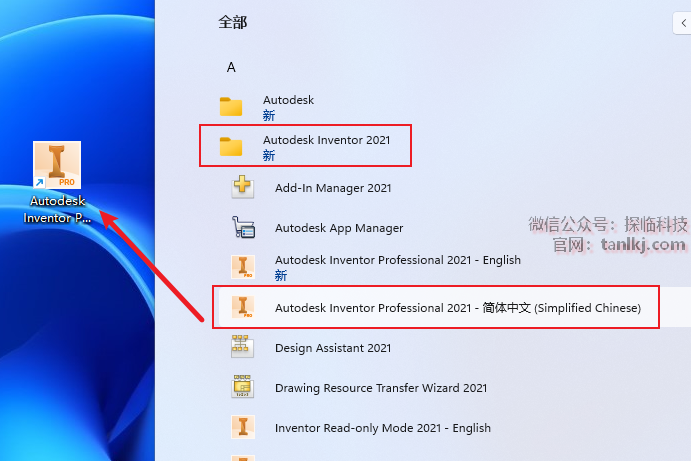Choose Inventor Read-only Mode 2021 - English text

(383, 428)
